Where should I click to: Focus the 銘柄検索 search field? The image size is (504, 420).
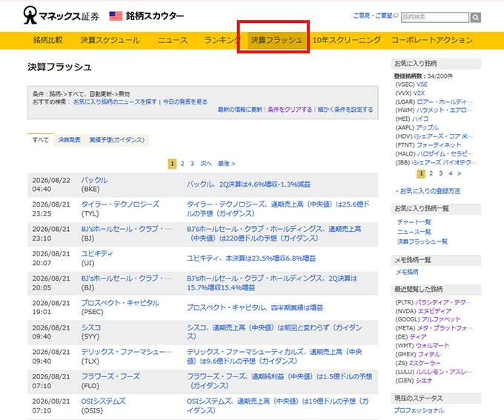[435, 17]
